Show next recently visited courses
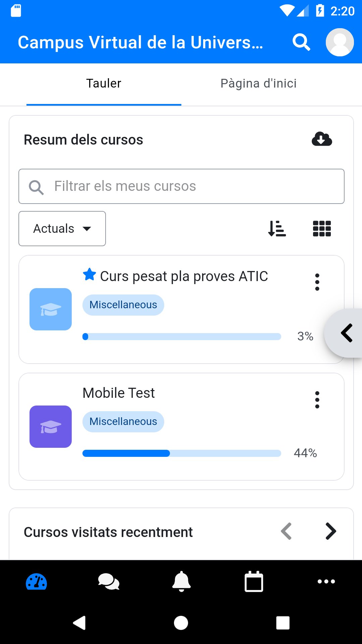This screenshot has height=644, width=362. click(x=330, y=531)
